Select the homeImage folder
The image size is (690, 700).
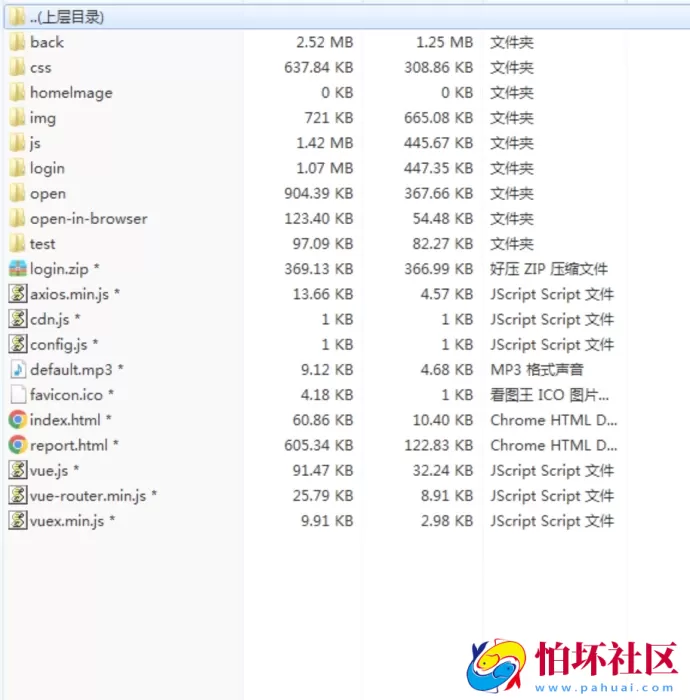[x=70, y=93]
